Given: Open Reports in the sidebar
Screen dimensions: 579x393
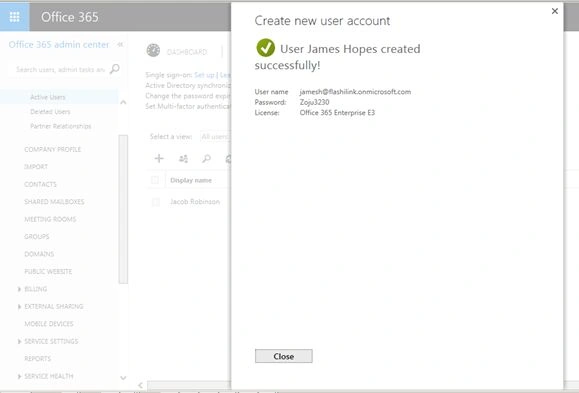Looking at the screenshot, I should pyautogui.click(x=38, y=359).
